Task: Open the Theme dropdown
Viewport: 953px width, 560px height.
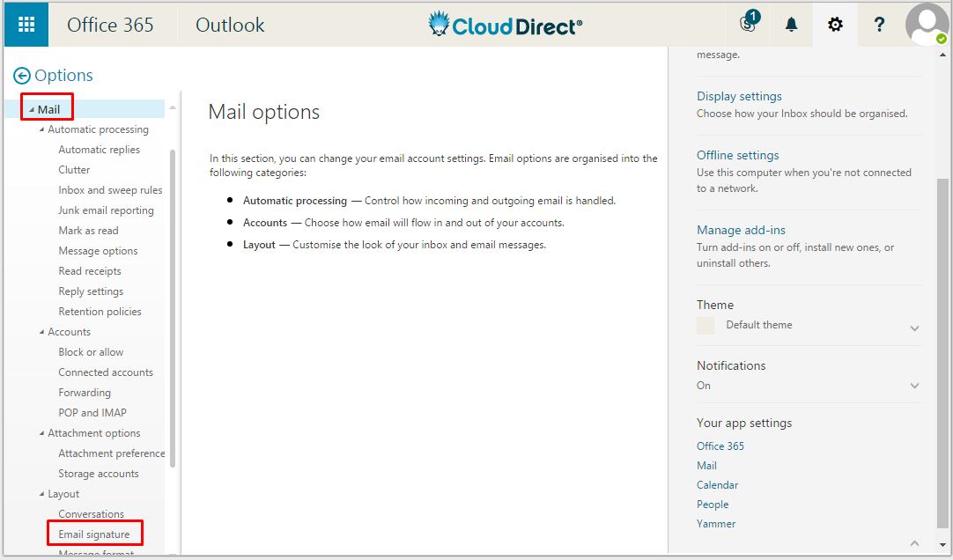Action: [x=914, y=328]
